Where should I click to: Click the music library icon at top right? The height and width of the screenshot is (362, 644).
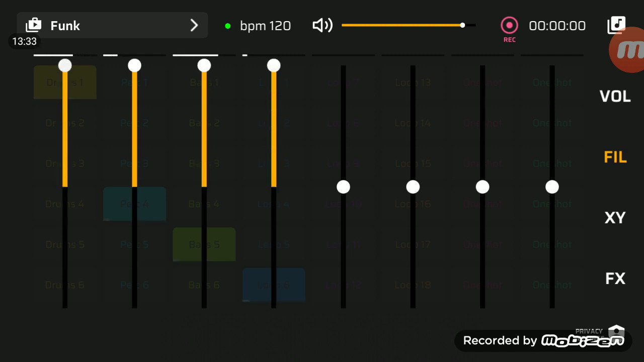[616, 25]
